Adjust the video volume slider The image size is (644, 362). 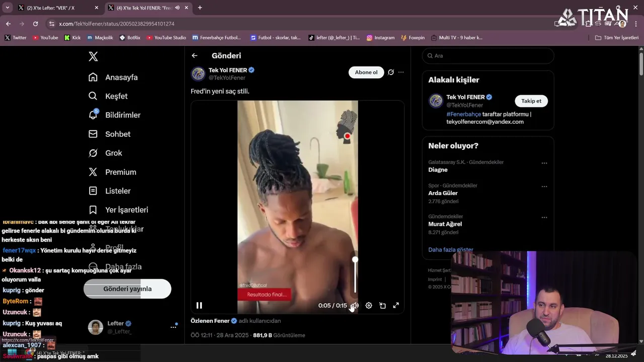pos(355,276)
